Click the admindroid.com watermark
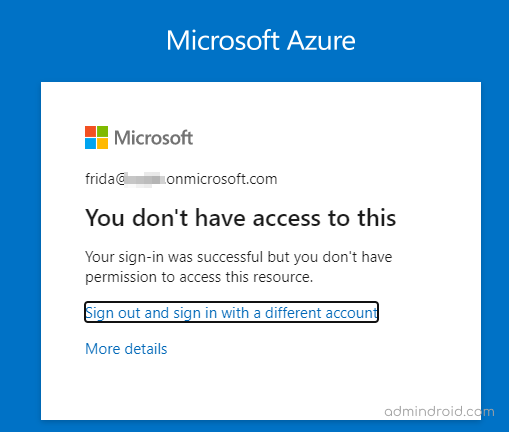The image size is (509, 432). pyautogui.click(x=439, y=412)
